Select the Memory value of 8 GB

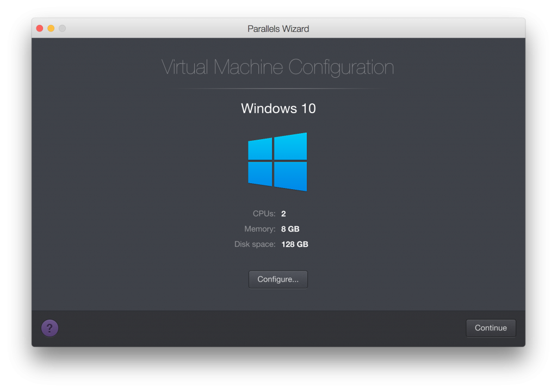pyautogui.click(x=290, y=229)
